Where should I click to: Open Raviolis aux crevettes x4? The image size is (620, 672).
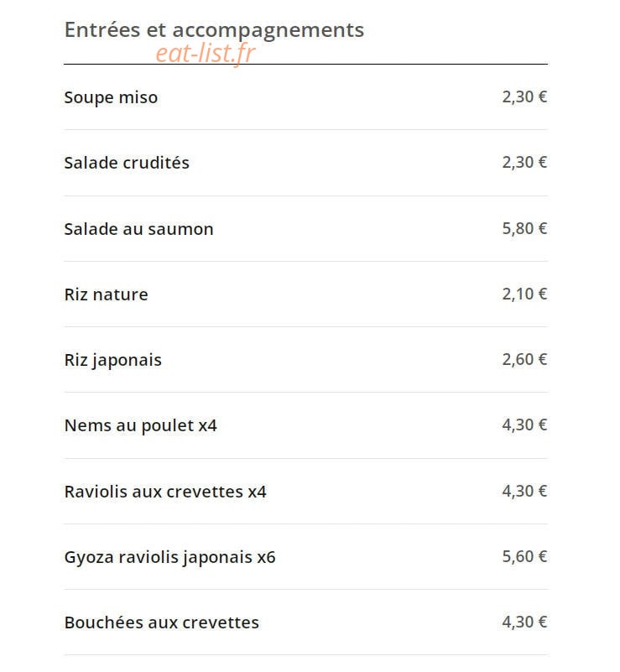click(165, 492)
